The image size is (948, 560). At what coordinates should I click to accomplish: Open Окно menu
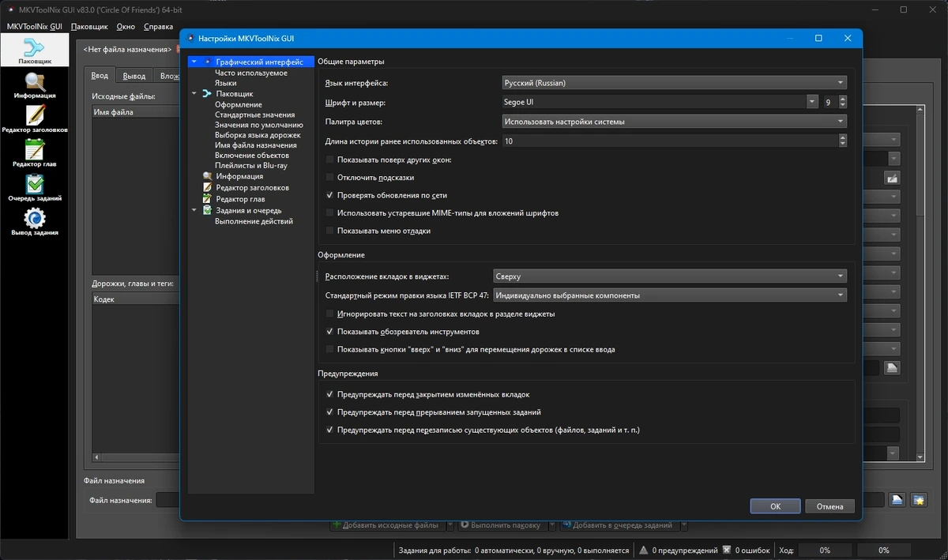tap(126, 26)
